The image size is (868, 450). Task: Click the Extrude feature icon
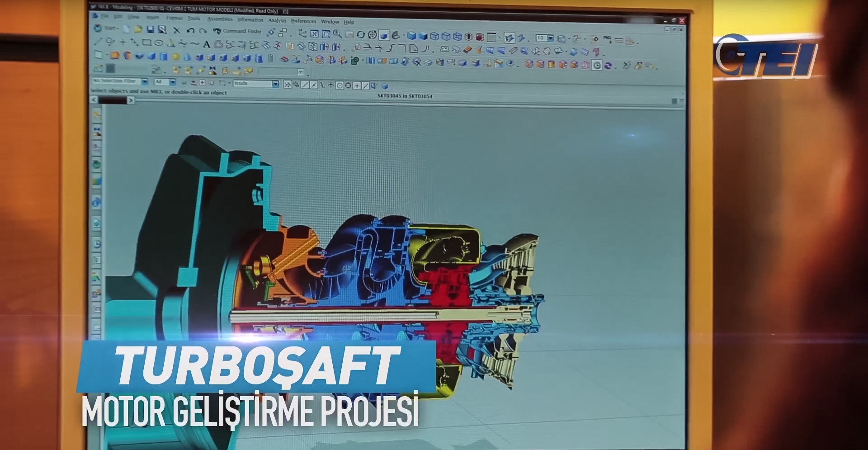114,55
